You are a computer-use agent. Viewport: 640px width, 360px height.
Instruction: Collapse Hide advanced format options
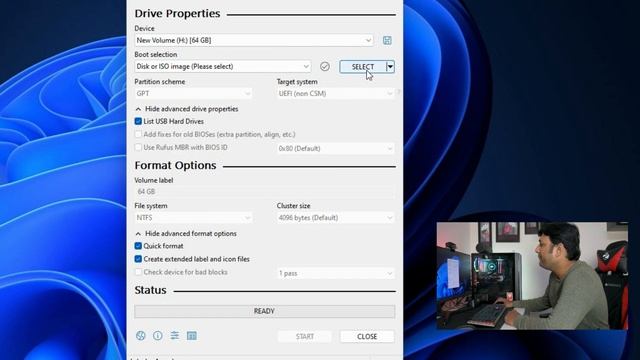pos(186,233)
